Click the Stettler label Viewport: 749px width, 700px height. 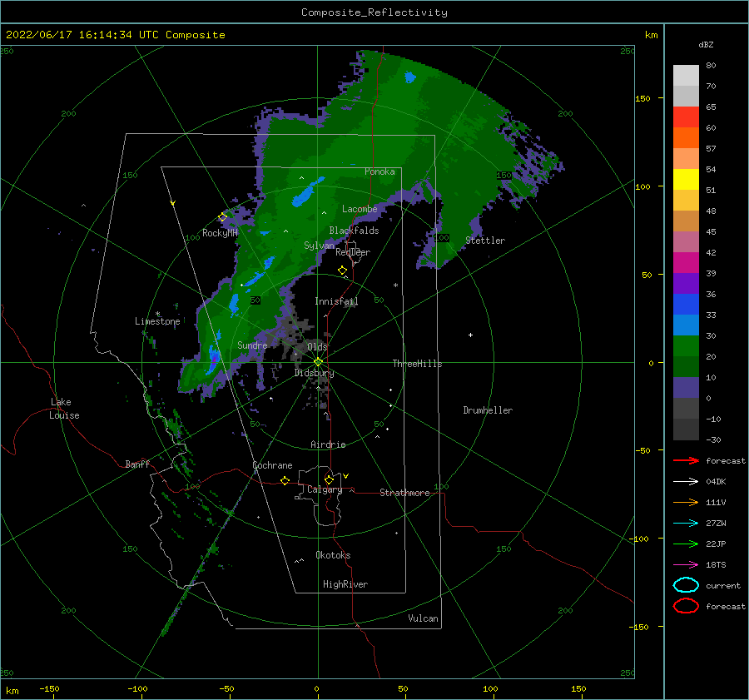click(485, 241)
